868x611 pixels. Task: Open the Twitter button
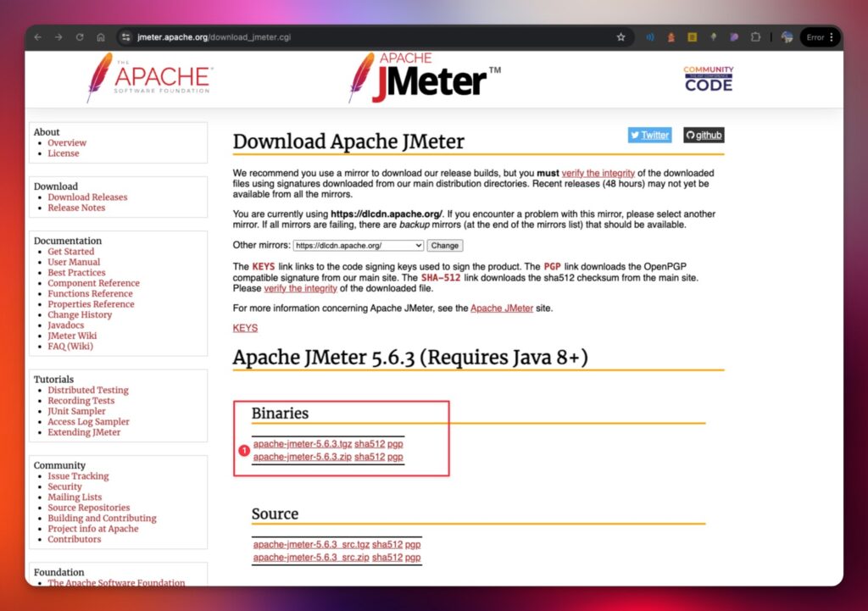[x=649, y=135]
